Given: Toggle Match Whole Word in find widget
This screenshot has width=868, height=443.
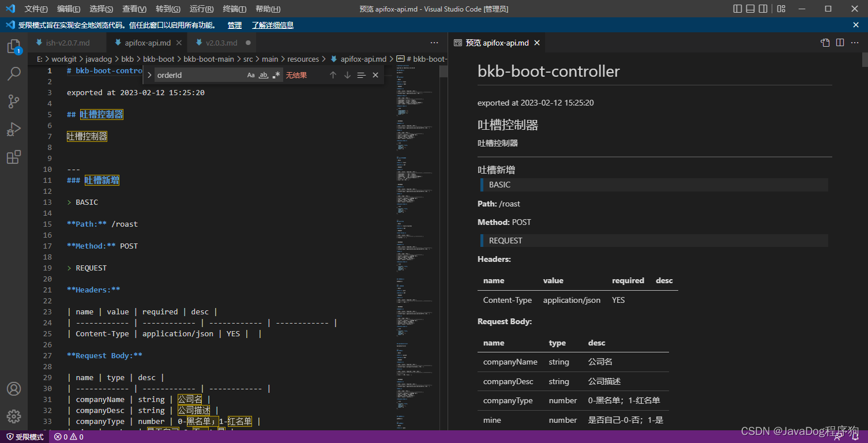Looking at the screenshot, I should pos(264,75).
